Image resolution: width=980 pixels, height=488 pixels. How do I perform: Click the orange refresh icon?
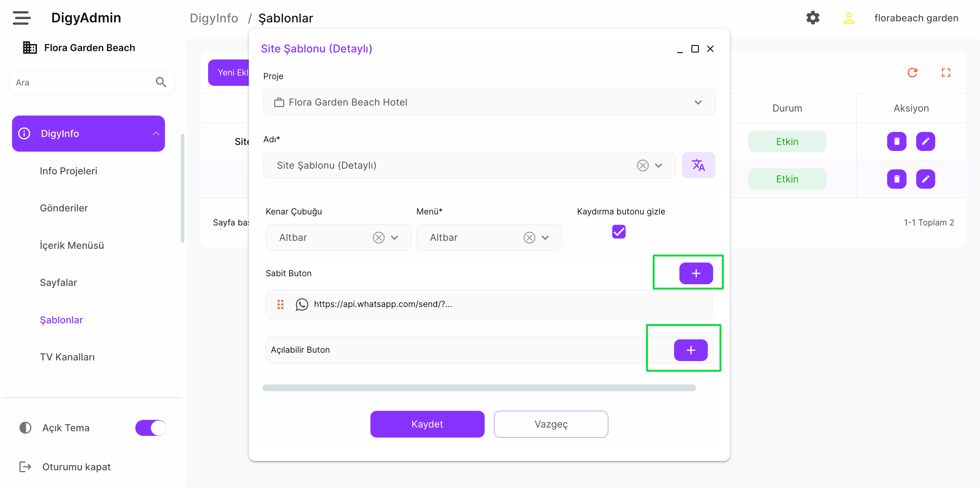[x=912, y=72]
